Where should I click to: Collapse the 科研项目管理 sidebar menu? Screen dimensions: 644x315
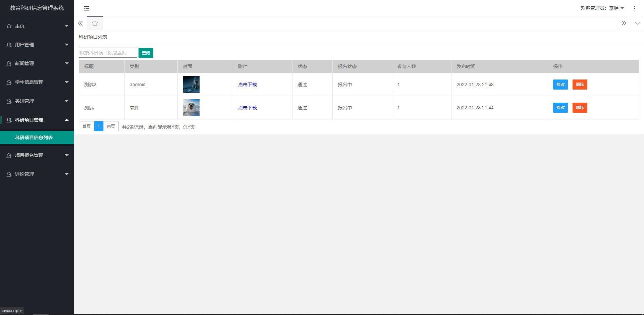(37, 120)
